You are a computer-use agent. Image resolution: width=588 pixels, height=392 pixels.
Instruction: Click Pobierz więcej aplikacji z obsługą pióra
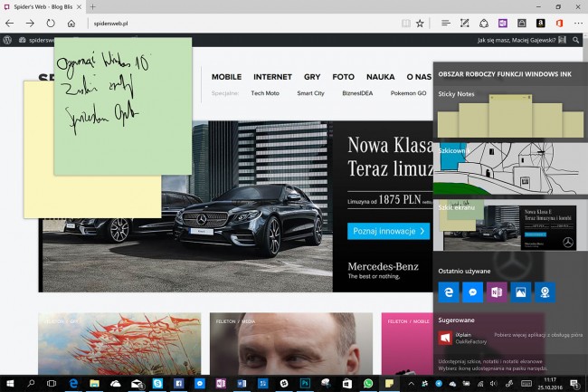tap(538, 335)
